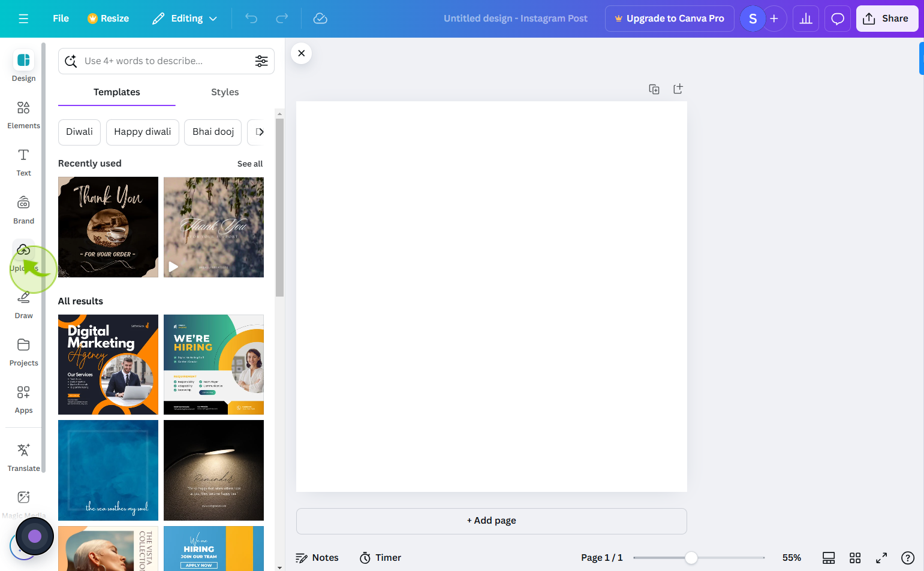
Task: Toggle the scroll pages view icon
Action: coord(829,558)
